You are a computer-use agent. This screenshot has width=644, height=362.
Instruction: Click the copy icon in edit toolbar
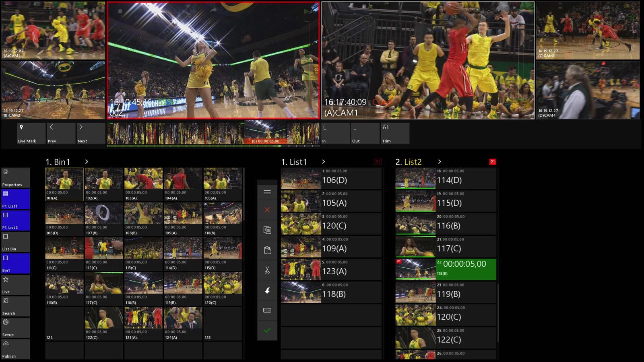click(267, 230)
